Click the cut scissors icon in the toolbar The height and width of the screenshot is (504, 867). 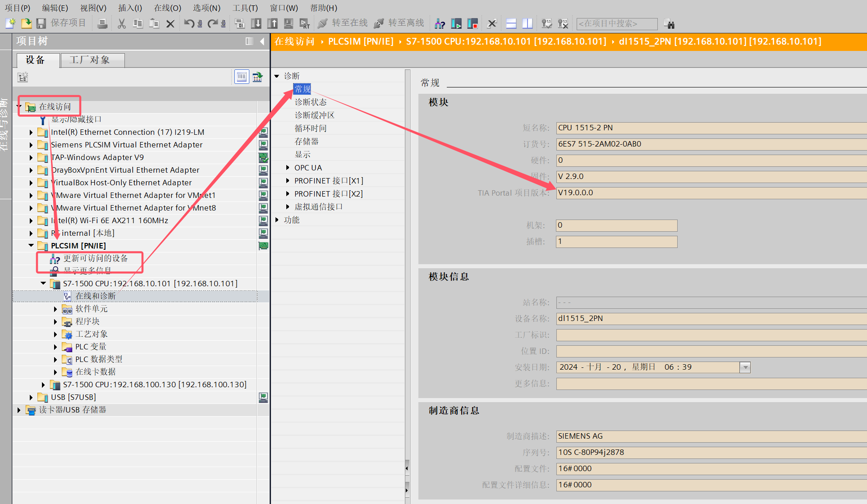[121, 23]
